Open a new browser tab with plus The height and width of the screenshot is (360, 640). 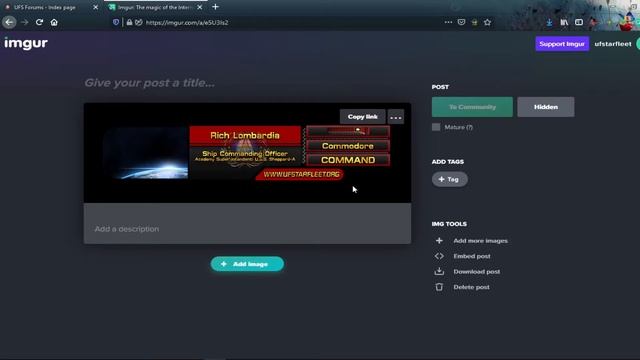pos(216,7)
